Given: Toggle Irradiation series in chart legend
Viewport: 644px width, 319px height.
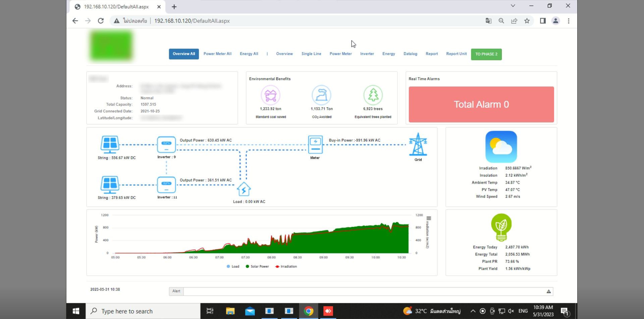Looking at the screenshot, I should click(286, 266).
